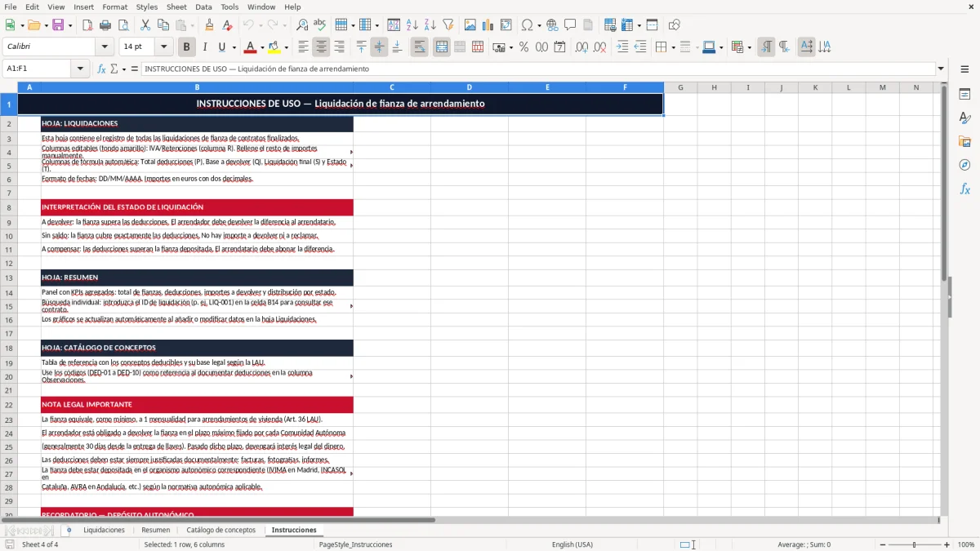Click in the formula input line
This screenshot has height=551, width=980.
[x=538, y=69]
